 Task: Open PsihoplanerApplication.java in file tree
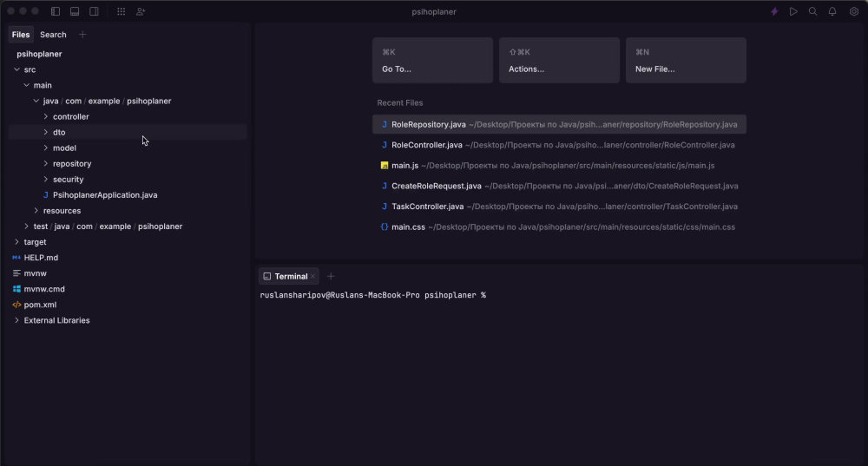pyautogui.click(x=105, y=194)
